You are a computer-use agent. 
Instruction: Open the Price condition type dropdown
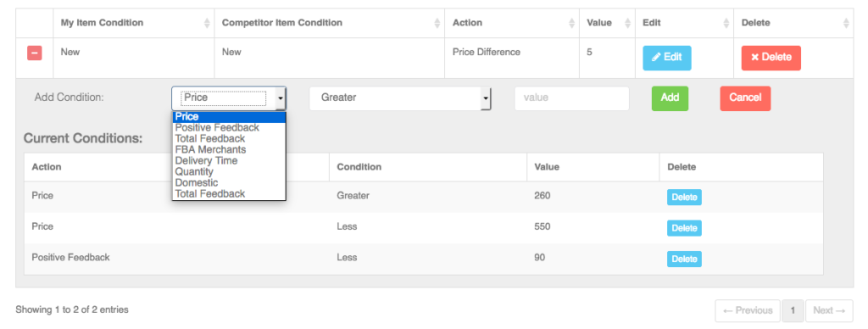coord(229,98)
